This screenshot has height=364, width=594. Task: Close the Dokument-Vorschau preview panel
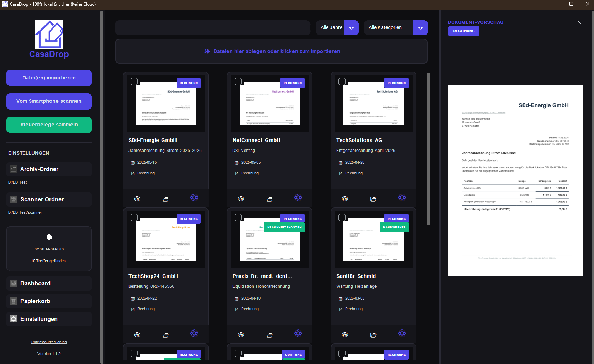579,22
